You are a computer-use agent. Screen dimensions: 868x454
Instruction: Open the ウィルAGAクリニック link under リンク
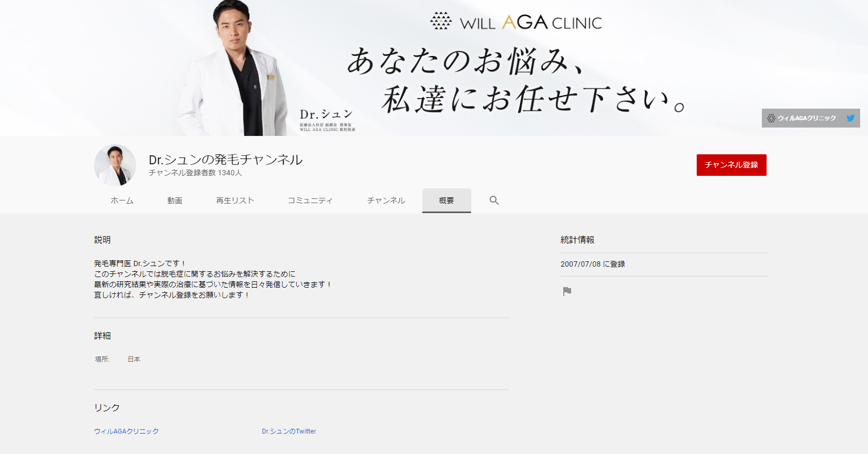coord(127,431)
